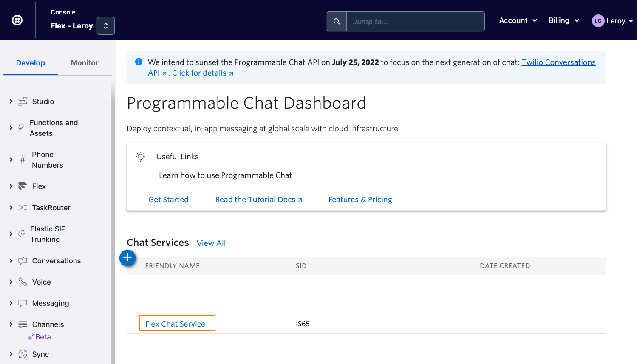
Task: Click the Elastic SIP Trunking icon
Action: click(x=22, y=234)
